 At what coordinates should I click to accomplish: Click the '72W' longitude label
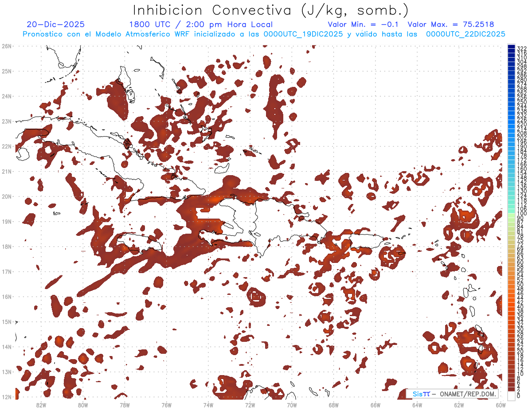250,405
